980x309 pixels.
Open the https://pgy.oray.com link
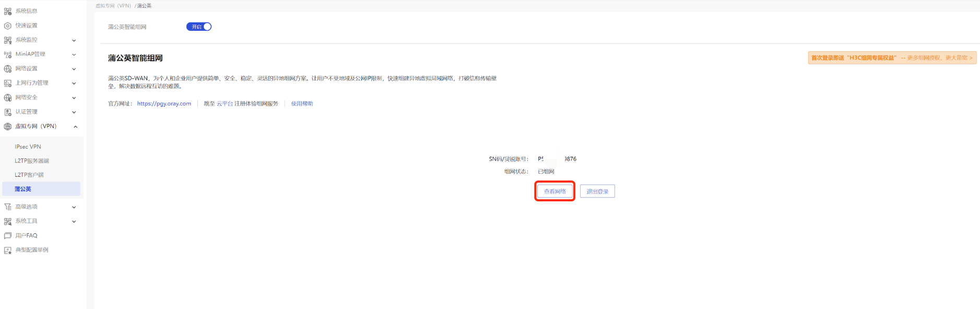(x=164, y=104)
